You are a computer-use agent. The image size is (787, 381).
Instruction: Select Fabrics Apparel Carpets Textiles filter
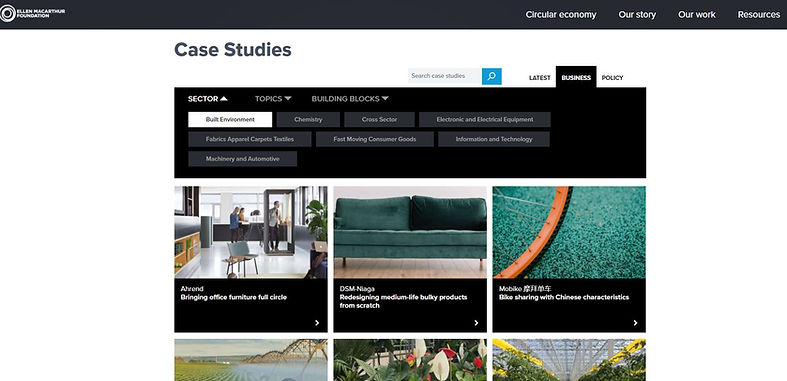[249, 139]
